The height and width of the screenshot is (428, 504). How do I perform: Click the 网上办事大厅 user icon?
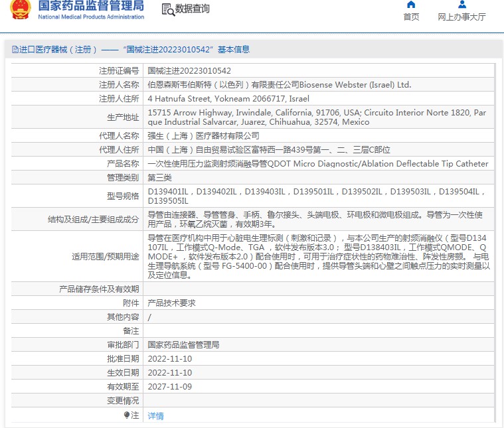pyautogui.click(x=462, y=4)
